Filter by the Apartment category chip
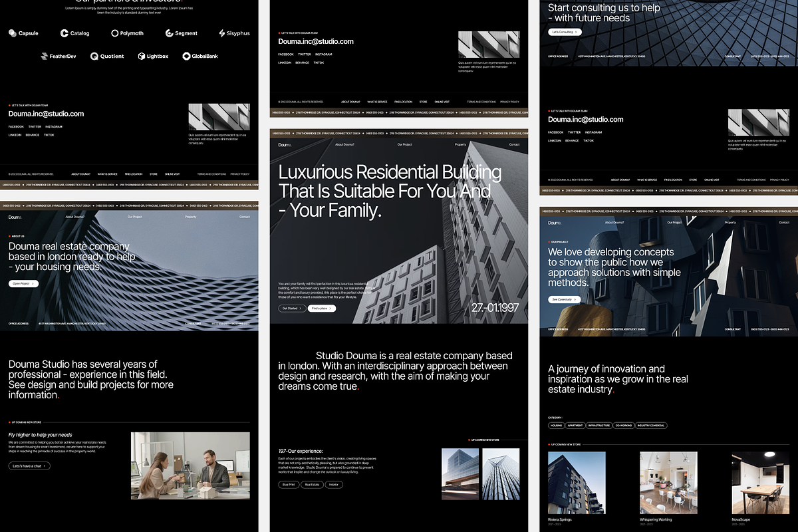The width and height of the screenshot is (798, 532). (x=575, y=426)
